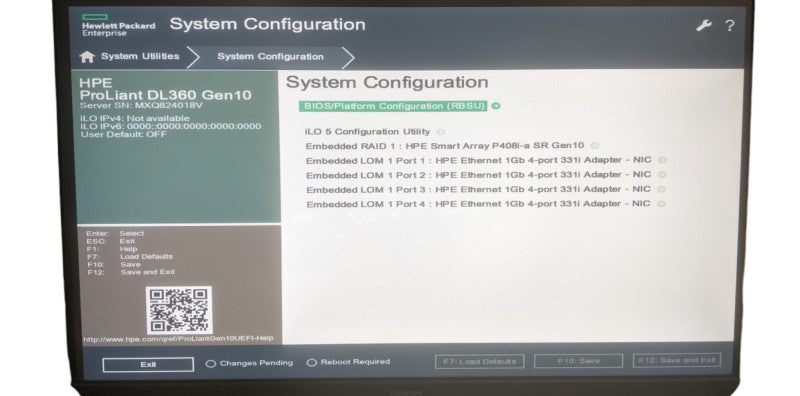
Task: Open Embedded LOM 1 Port 1 NIC
Action: [479, 160]
